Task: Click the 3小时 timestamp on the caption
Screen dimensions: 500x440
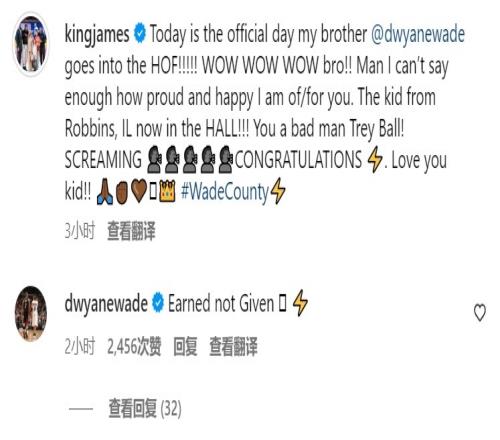Action: [x=80, y=231]
